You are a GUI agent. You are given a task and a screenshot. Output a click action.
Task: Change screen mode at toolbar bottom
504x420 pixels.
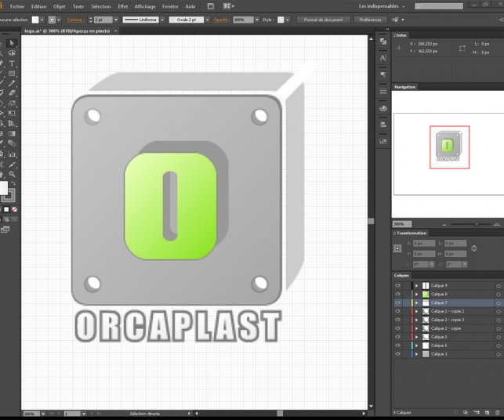click(5, 230)
